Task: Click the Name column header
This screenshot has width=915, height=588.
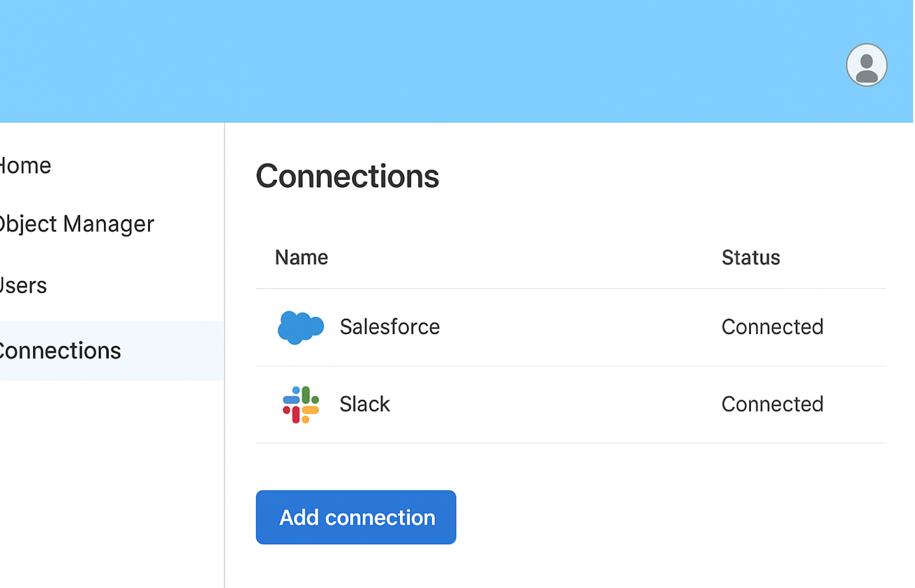Action: 301,257
